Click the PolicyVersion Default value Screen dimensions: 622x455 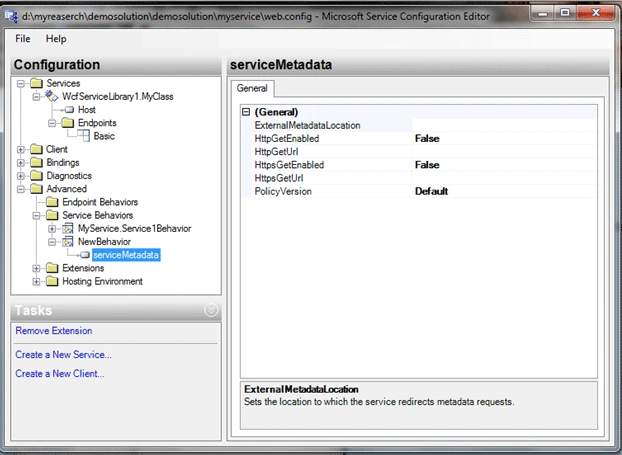[x=504, y=191]
